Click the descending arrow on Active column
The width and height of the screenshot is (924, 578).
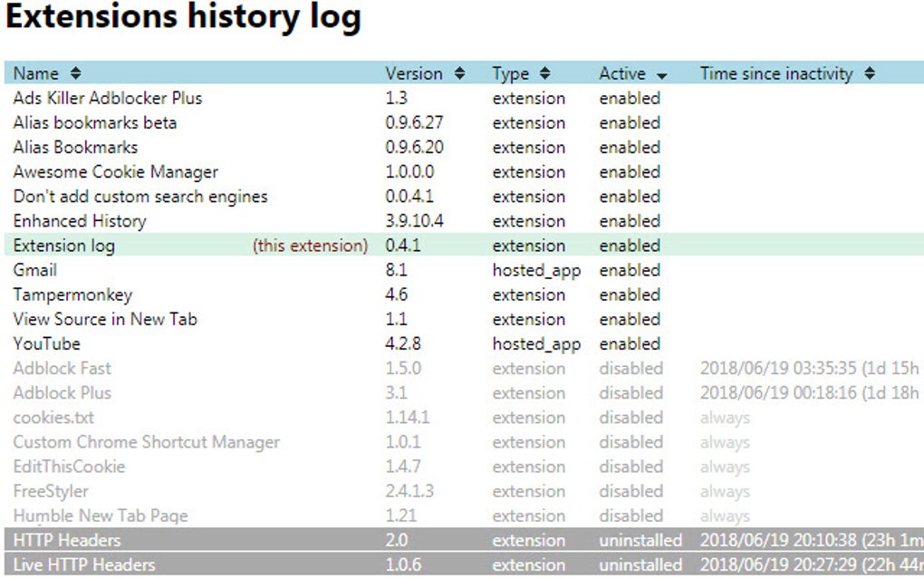(x=662, y=73)
